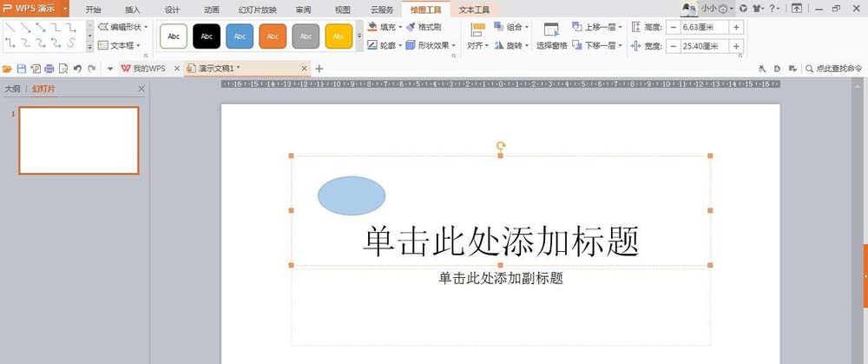Click the new tab plus button
This screenshot has height=364, width=868.
pos(319,68)
